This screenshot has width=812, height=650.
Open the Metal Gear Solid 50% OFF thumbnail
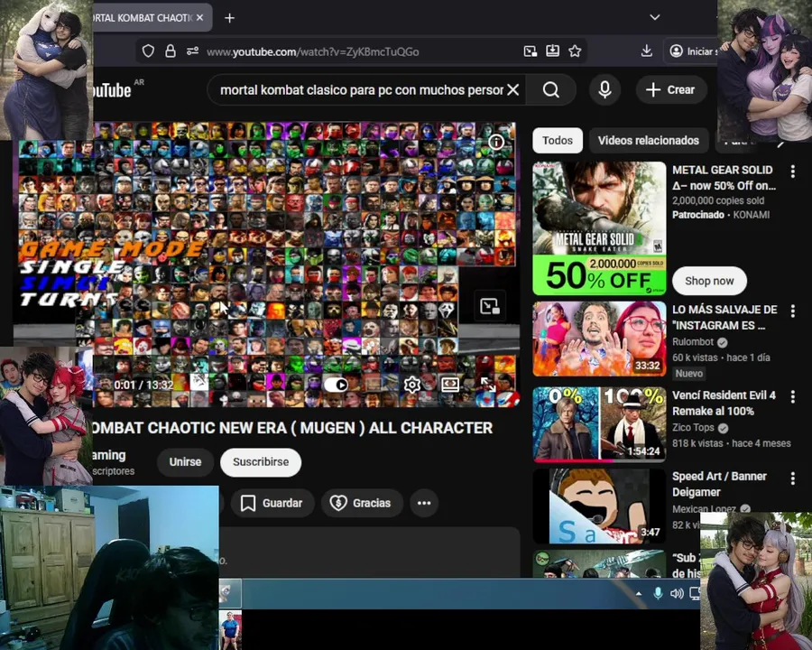click(599, 228)
